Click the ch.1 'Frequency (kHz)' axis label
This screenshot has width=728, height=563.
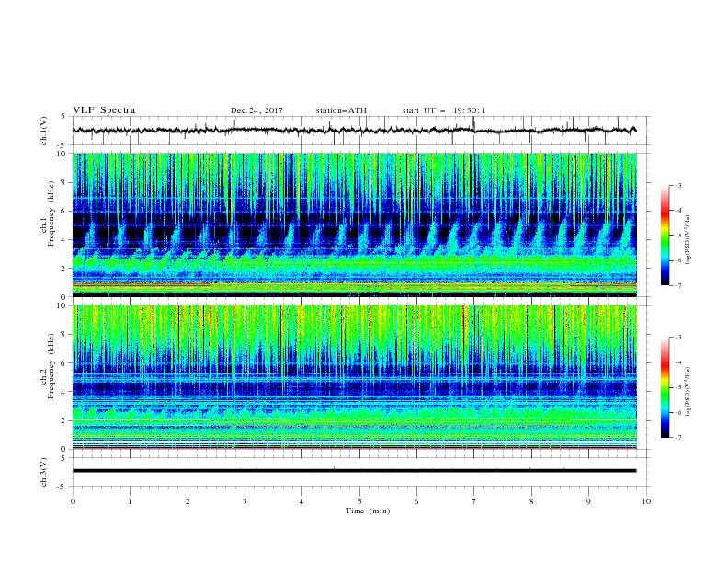click(51, 215)
